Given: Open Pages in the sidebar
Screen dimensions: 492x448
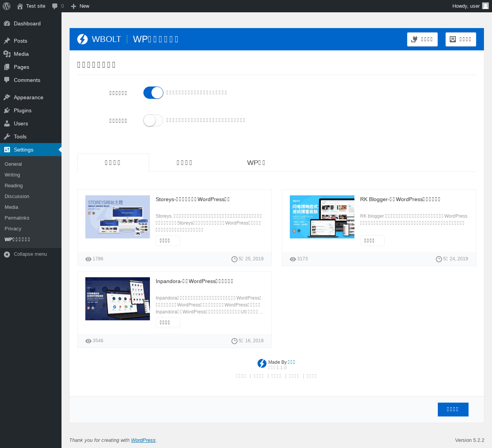Looking at the screenshot, I should [x=31, y=67].
